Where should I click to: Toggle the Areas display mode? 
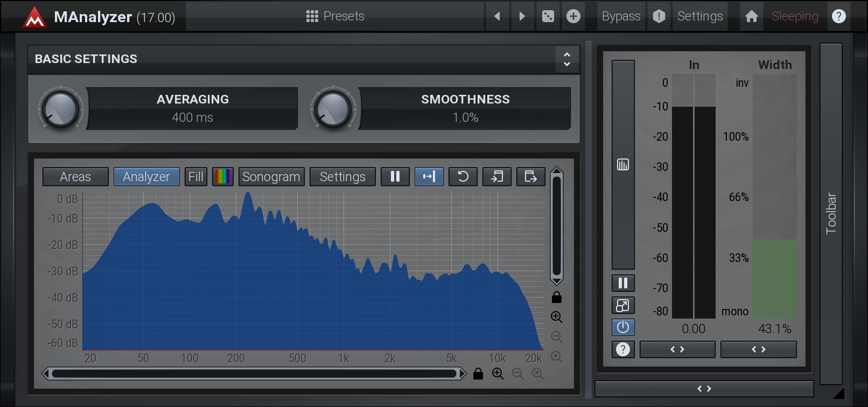tap(75, 177)
